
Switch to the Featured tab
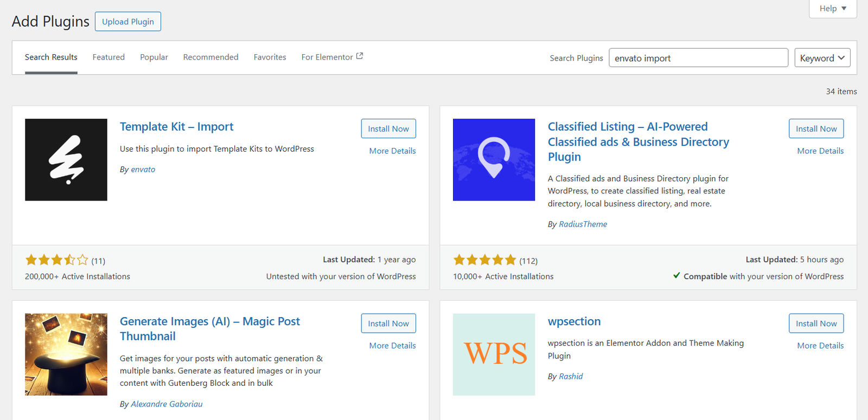(108, 57)
